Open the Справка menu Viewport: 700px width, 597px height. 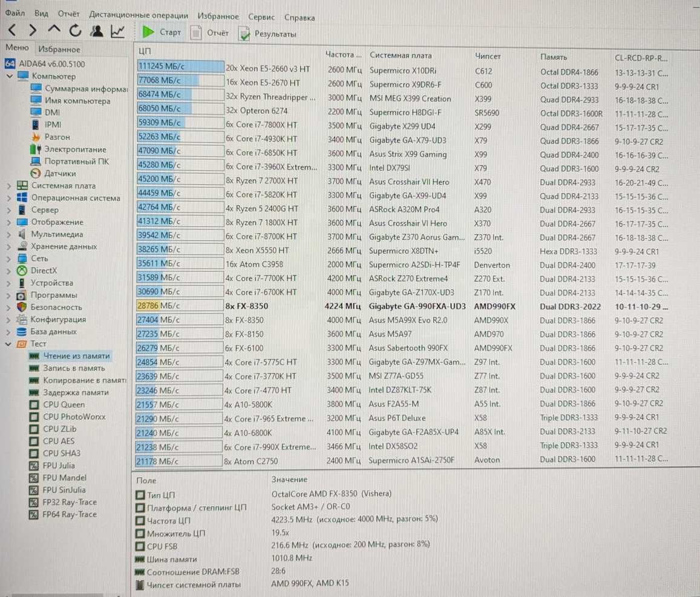(299, 18)
